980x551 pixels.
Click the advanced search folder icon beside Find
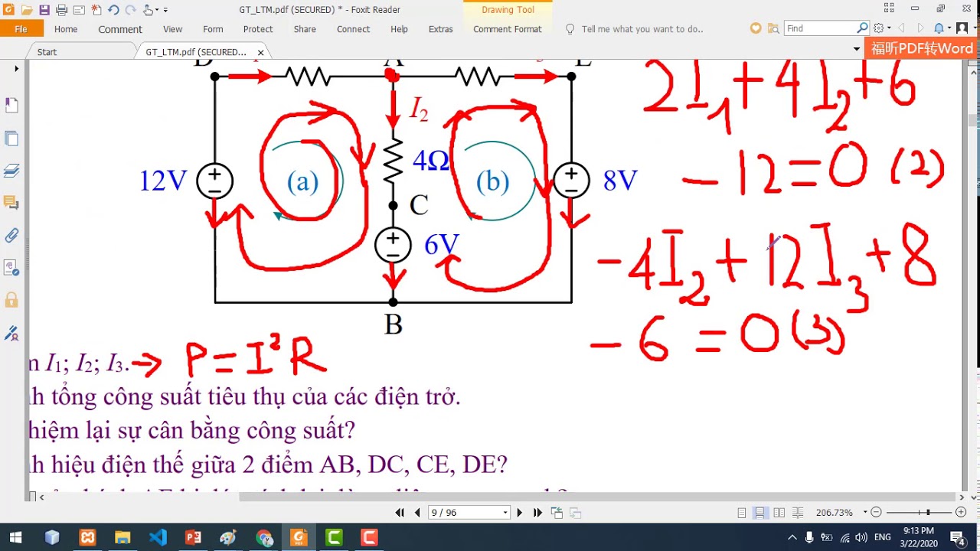(x=773, y=28)
